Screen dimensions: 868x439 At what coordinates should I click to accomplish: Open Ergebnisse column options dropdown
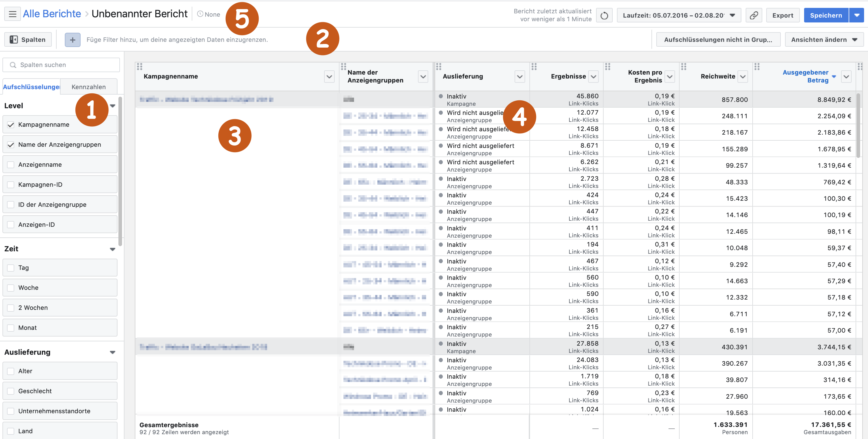tap(593, 77)
